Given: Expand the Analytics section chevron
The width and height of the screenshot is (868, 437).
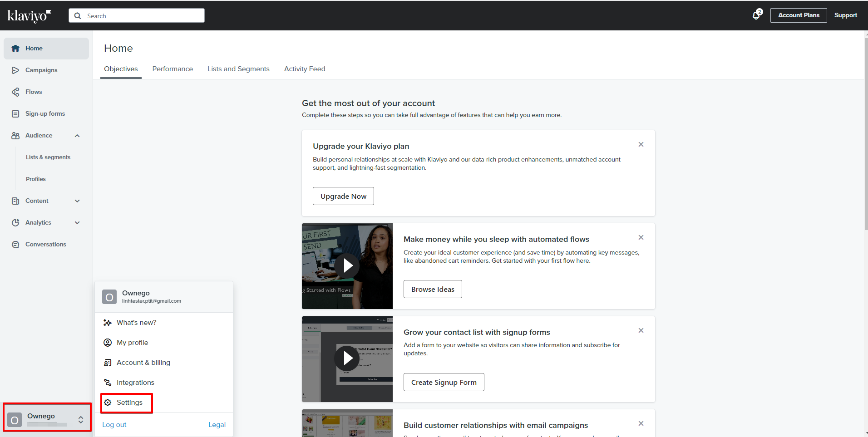Looking at the screenshot, I should (x=77, y=223).
